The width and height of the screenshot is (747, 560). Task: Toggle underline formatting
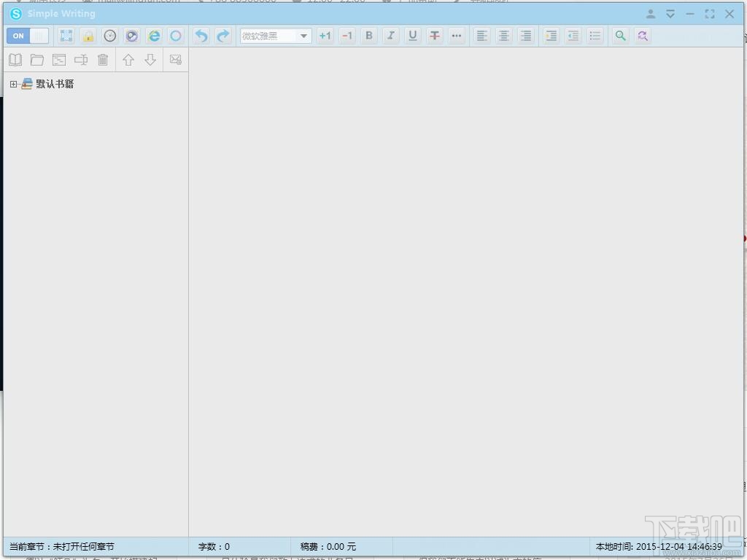coord(413,36)
